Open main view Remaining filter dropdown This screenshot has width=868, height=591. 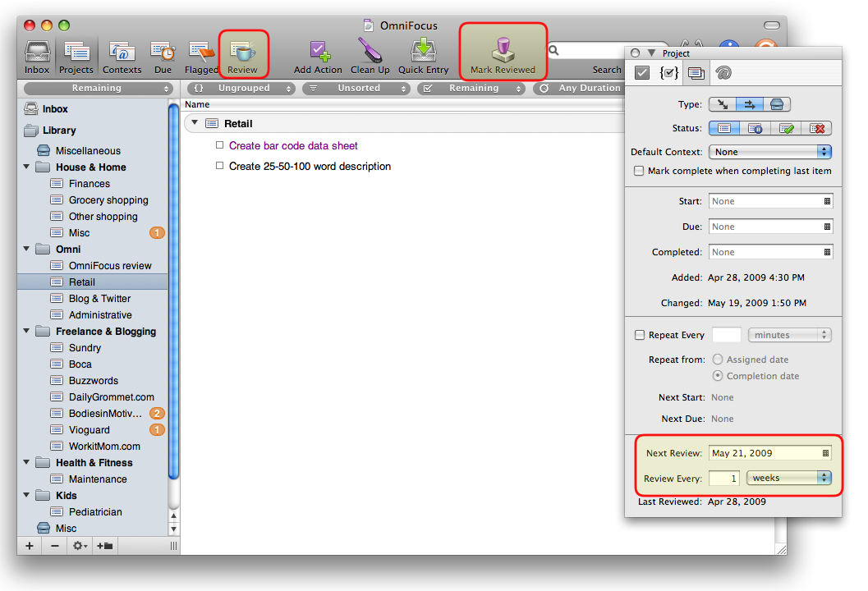(471, 89)
